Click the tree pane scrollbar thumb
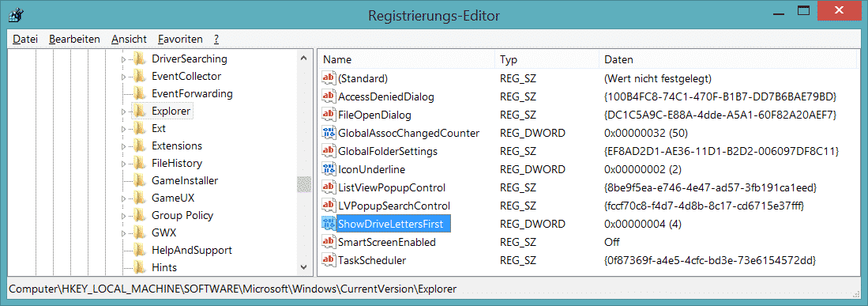Viewport: 868px width, 306px height. coord(303,184)
